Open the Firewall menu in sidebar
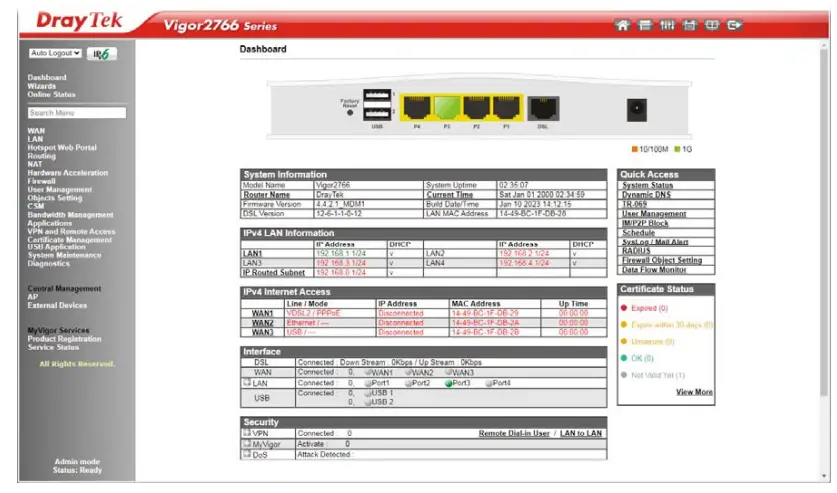The width and height of the screenshot is (837, 493). tap(42, 181)
